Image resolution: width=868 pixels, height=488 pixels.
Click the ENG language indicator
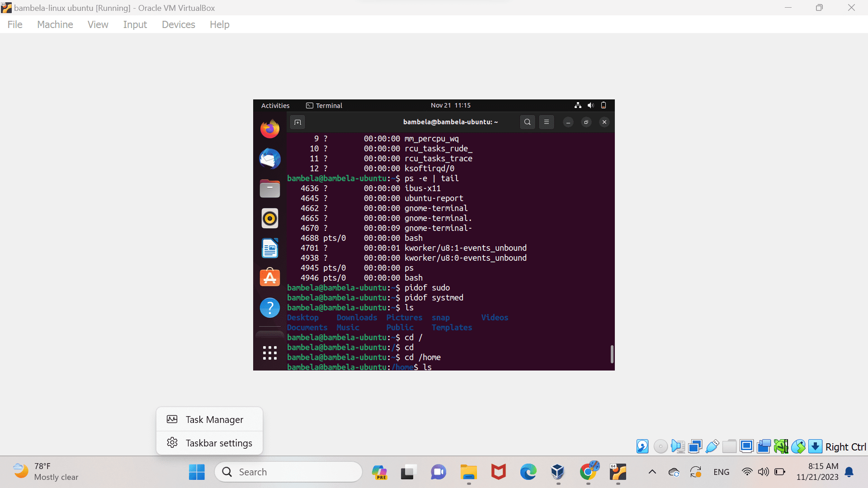click(x=722, y=472)
